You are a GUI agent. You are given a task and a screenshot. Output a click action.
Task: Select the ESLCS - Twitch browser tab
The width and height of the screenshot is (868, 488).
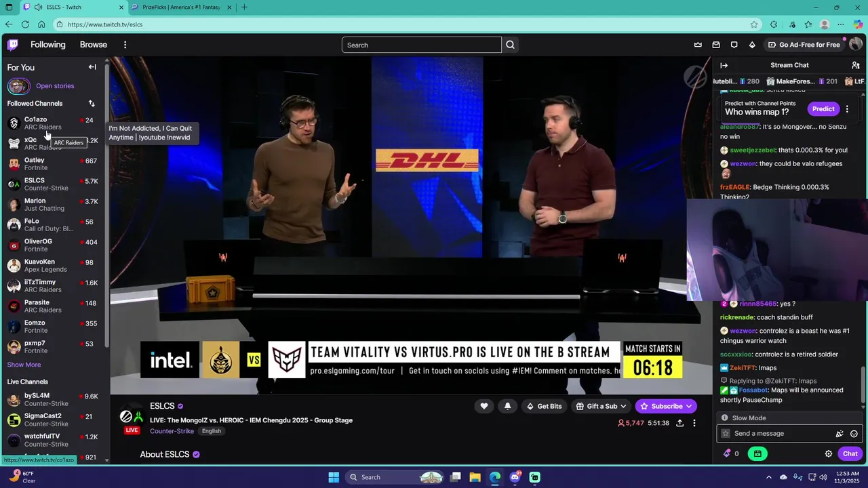coord(73,7)
